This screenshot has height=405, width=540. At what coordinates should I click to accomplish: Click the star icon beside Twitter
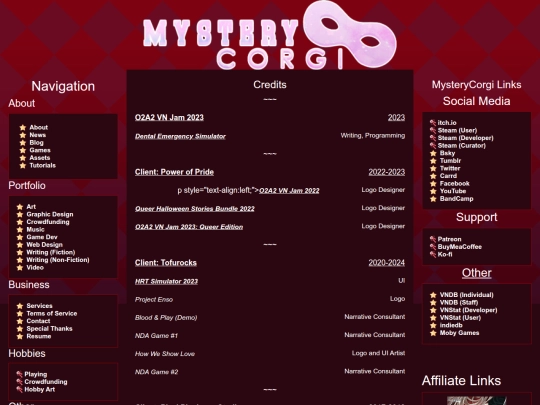coord(433,168)
